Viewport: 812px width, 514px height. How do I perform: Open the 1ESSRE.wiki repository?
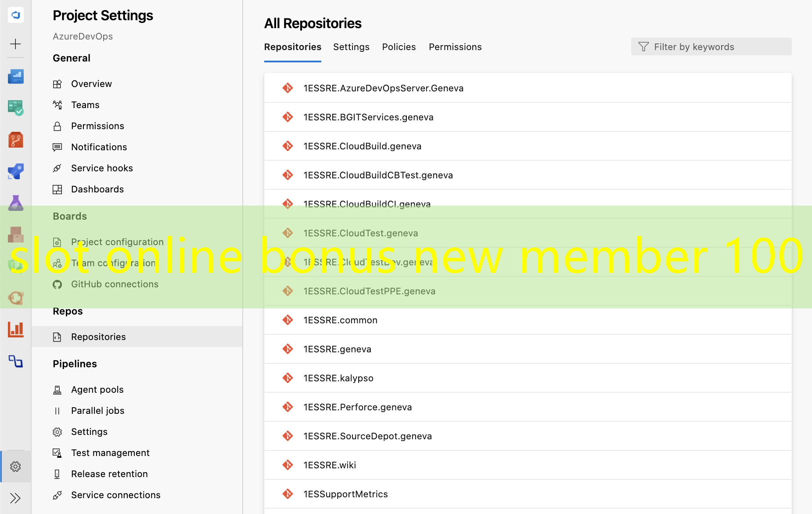tap(330, 465)
